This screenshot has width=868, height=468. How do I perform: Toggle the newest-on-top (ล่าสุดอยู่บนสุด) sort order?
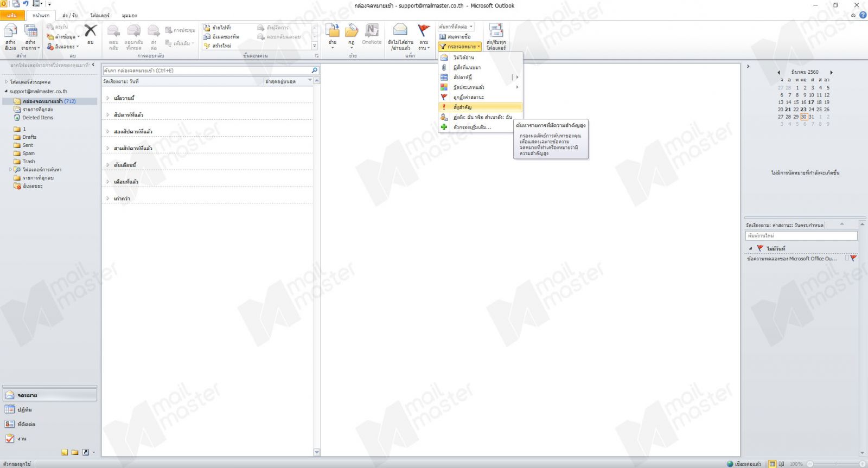pos(288,81)
